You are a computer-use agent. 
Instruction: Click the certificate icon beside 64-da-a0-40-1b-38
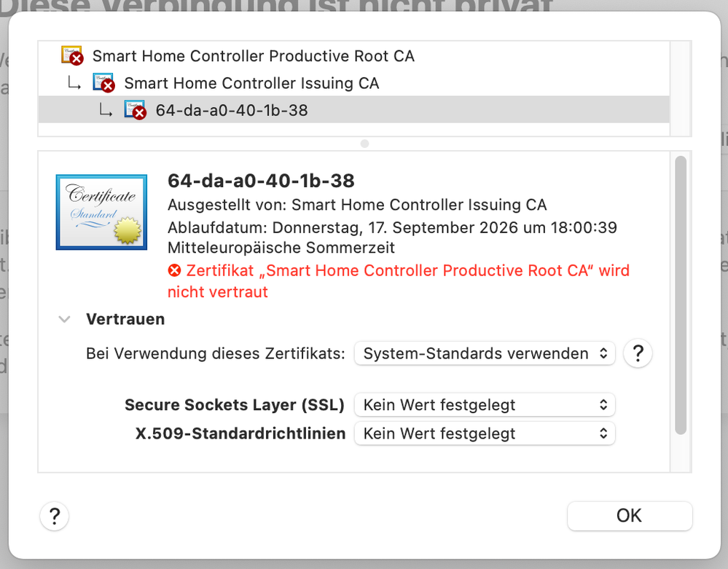click(134, 109)
